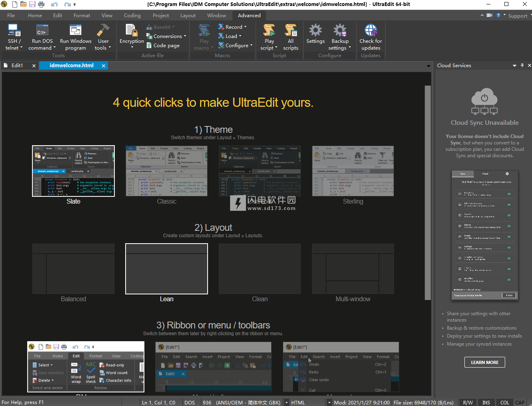Switch to the Window ribbon tab

(x=217, y=16)
